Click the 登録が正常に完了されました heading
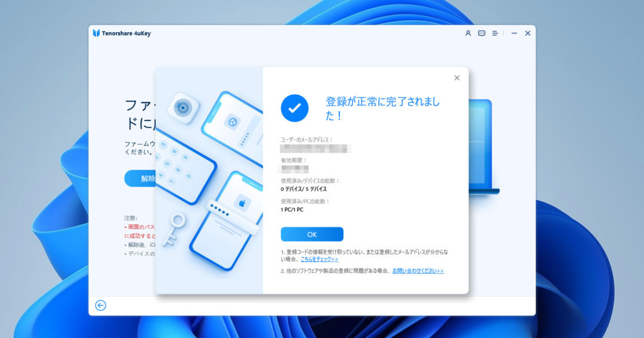Image resolution: width=644 pixels, height=338 pixels. coord(382,108)
